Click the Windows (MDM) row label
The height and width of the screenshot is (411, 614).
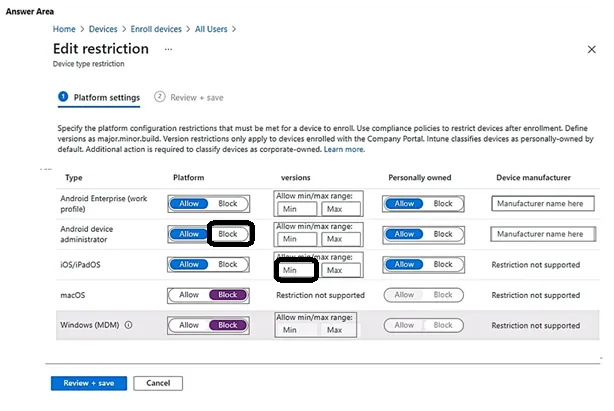tap(90, 325)
